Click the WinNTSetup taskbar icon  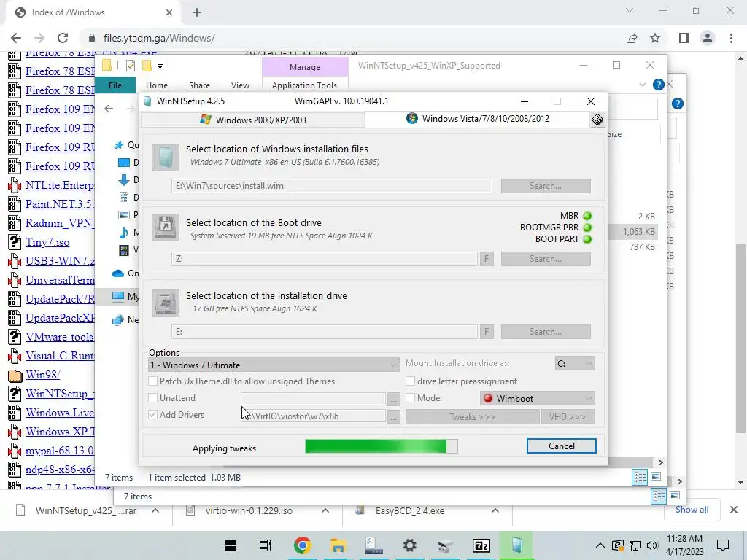pos(516,545)
